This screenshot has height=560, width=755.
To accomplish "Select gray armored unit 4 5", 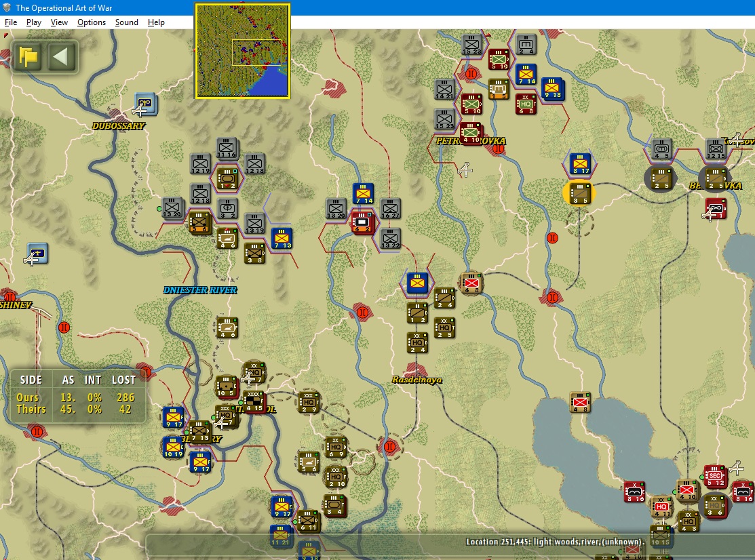I will tap(661, 150).
